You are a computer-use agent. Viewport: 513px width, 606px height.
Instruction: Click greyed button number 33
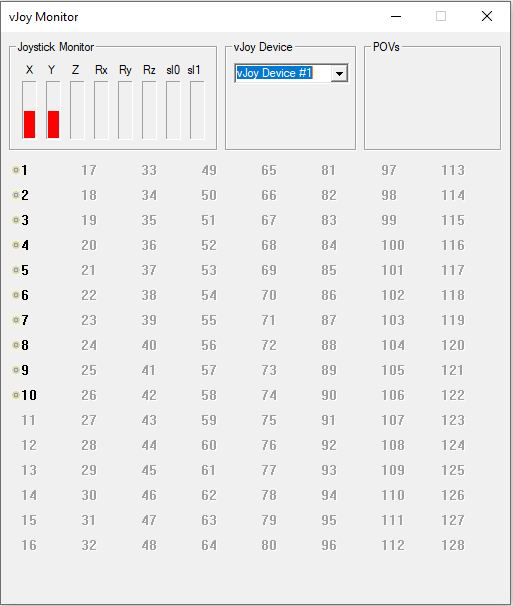tap(149, 170)
